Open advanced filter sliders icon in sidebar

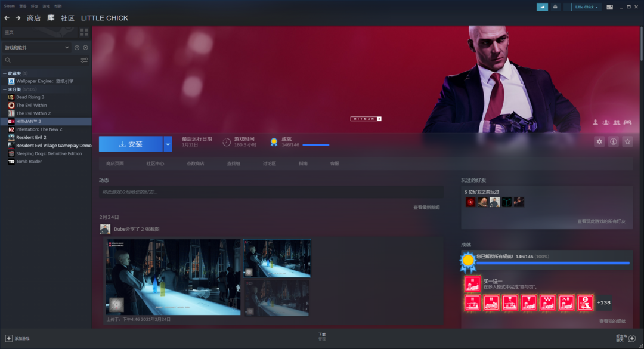(84, 60)
